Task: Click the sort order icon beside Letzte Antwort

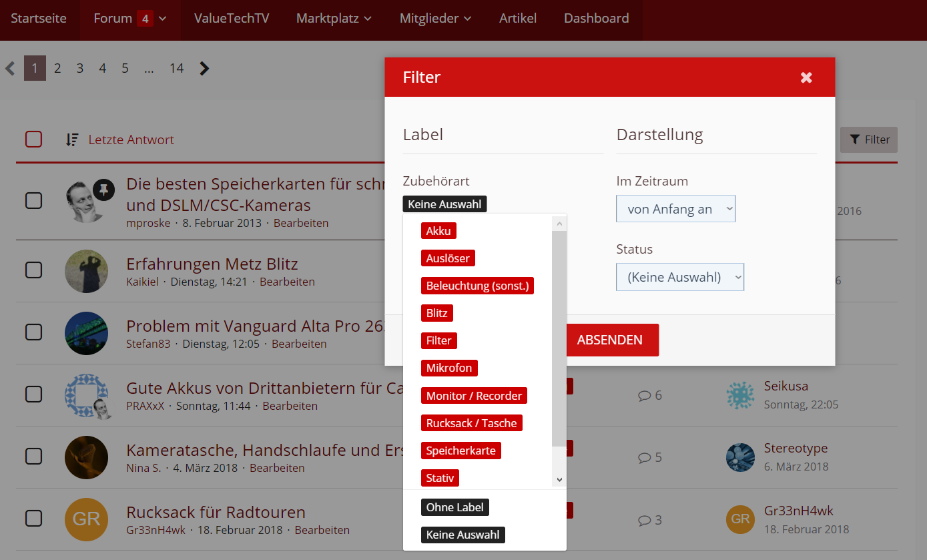Action: pyautogui.click(x=72, y=139)
